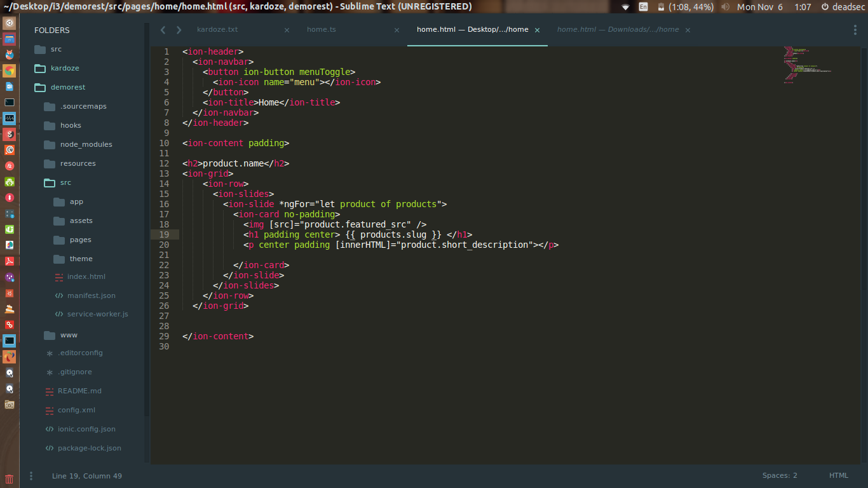
Task: Launch FileZilla from the dock
Action: click(9, 166)
